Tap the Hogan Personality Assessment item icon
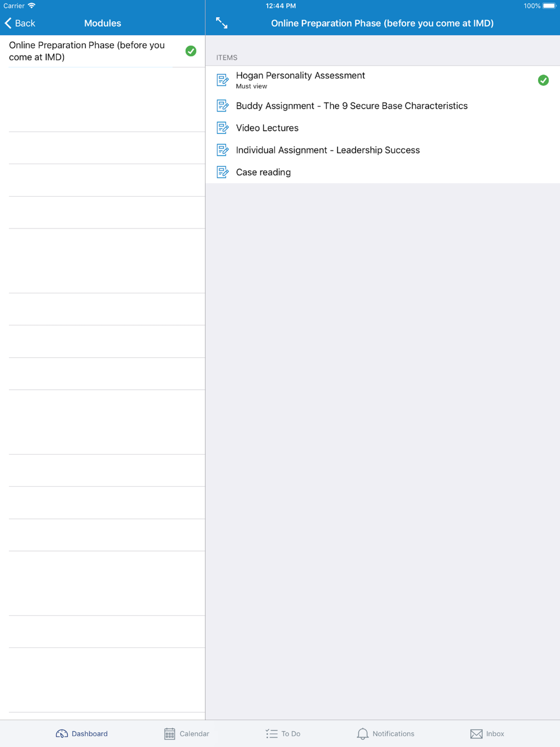The width and height of the screenshot is (560, 747). click(x=222, y=81)
